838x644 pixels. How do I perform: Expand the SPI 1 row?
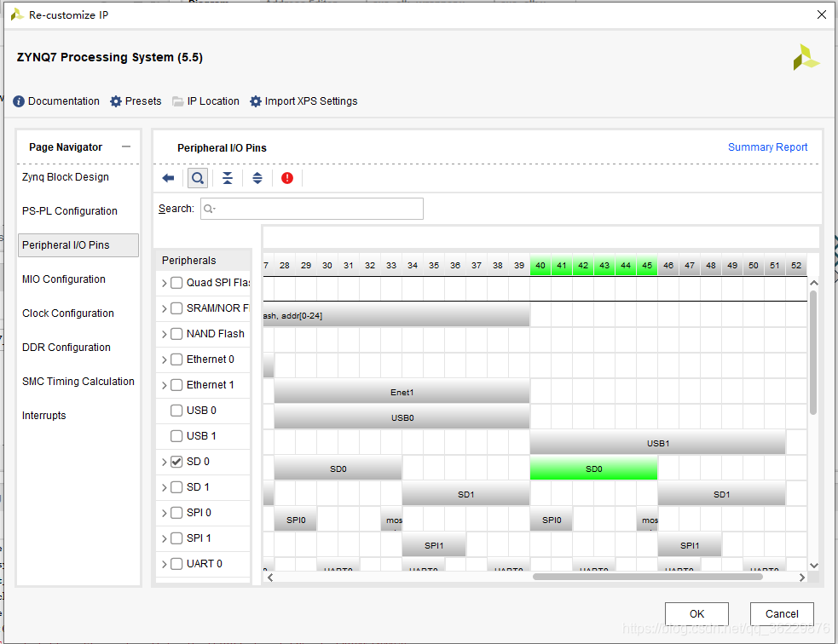click(x=164, y=539)
